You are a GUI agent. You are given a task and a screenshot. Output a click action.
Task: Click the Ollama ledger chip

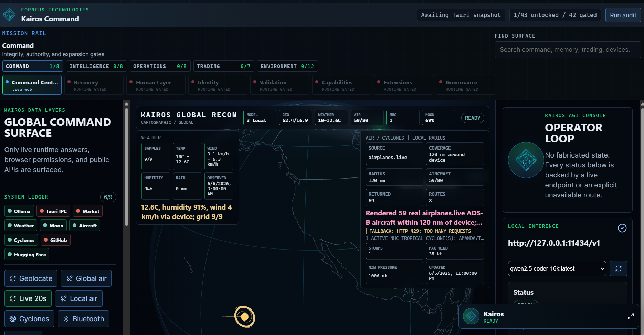coord(19,211)
